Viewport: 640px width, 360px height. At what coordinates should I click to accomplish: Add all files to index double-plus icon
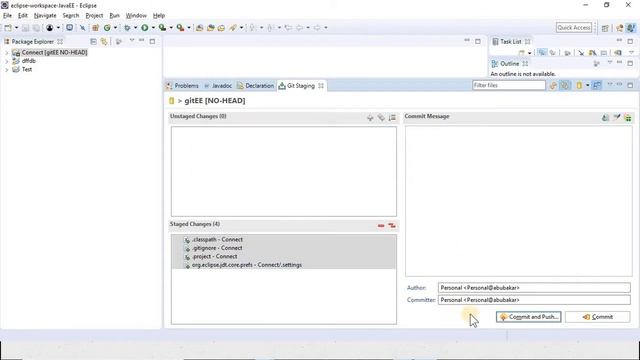coord(381,118)
